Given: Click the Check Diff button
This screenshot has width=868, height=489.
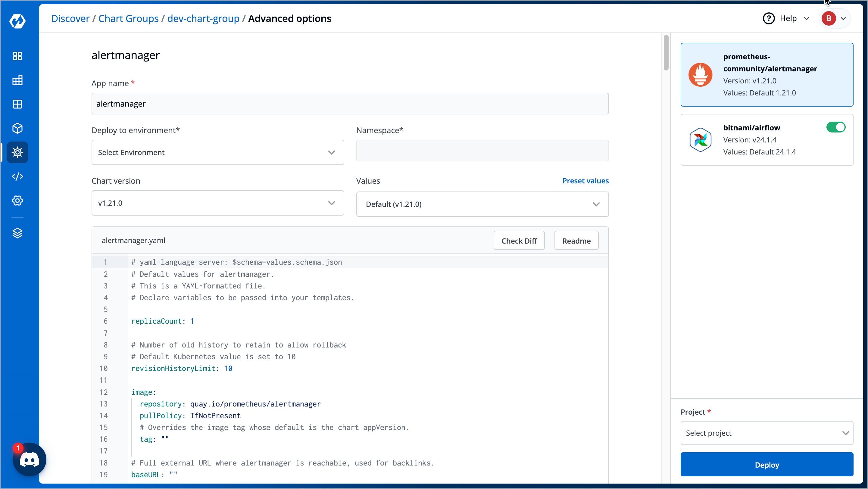Looking at the screenshot, I should (x=519, y=241).
